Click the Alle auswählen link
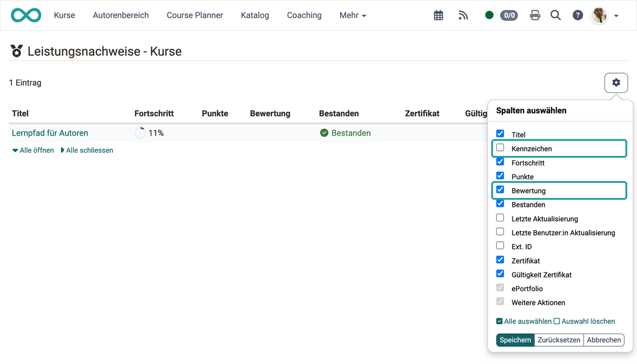Image resolution: width=637 pixels, height=364 pixels. [524, 321]
